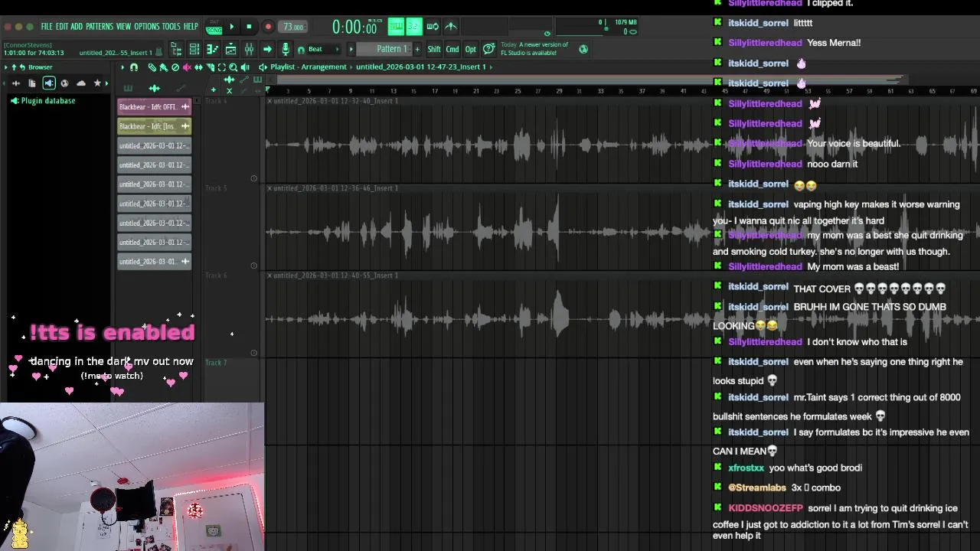Open playlist options menu arrow
Image resolution: width=980 pixels, height=551 pixels.
(122, 67)
